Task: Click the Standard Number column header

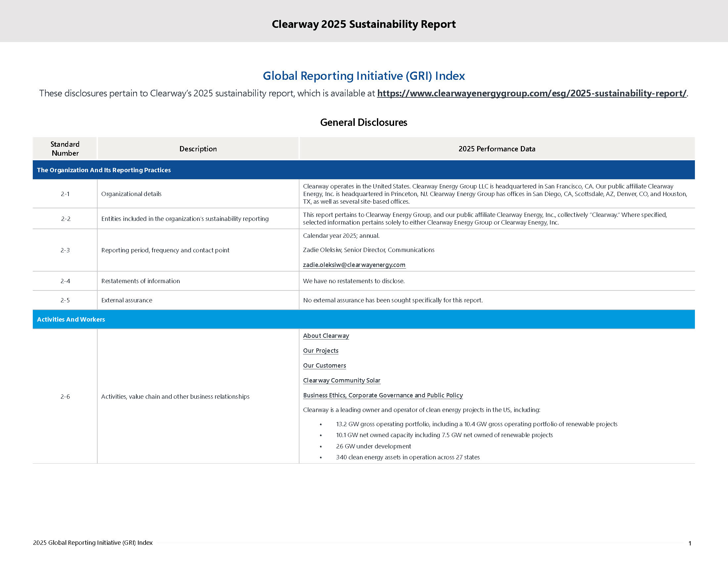Action: (x=65, y=149)
